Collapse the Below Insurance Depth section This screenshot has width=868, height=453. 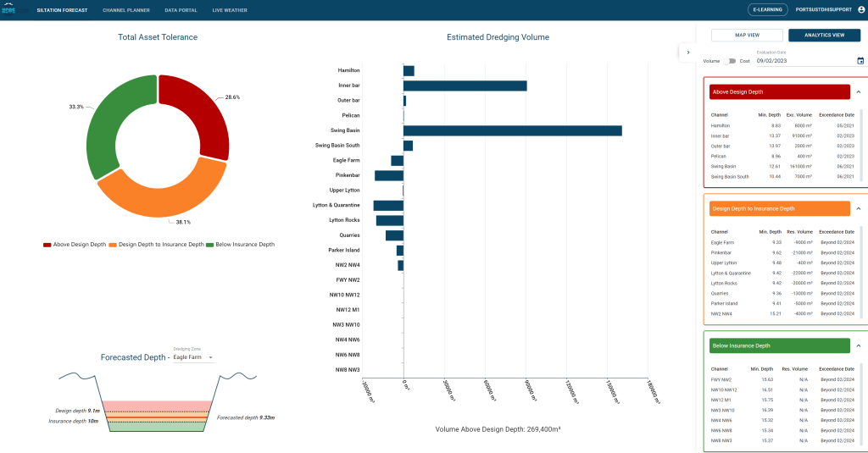(x=859, y=345)
